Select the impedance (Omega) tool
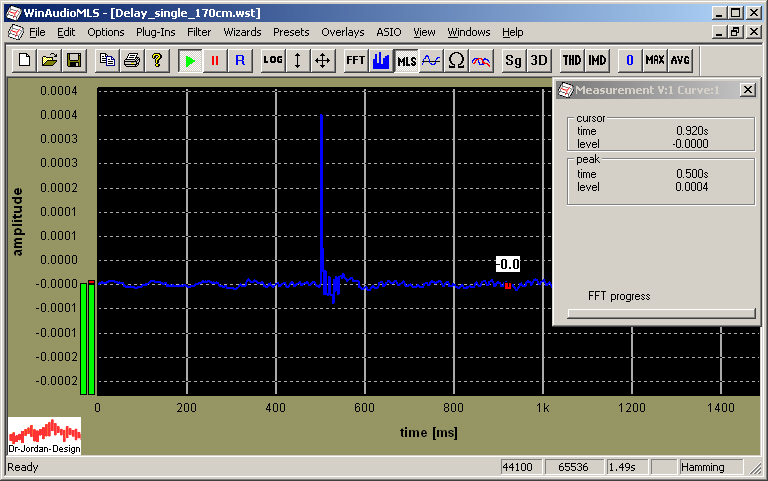 click(456, 60)
